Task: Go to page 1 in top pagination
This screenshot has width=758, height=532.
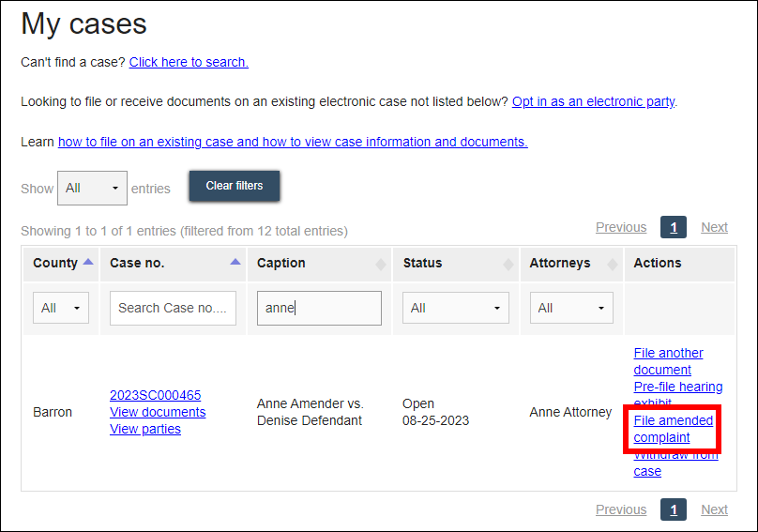Action: (673, 227)
